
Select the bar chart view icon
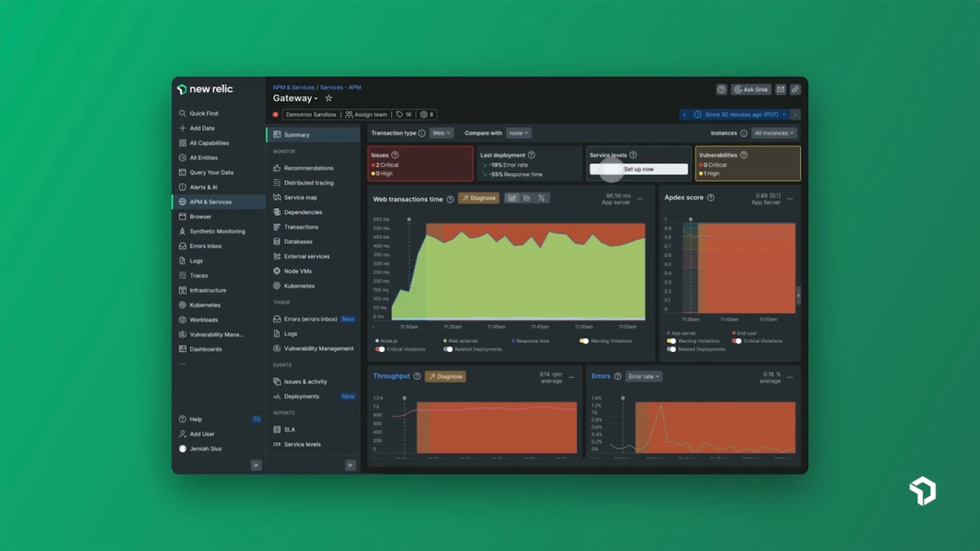tap(527, 198)
